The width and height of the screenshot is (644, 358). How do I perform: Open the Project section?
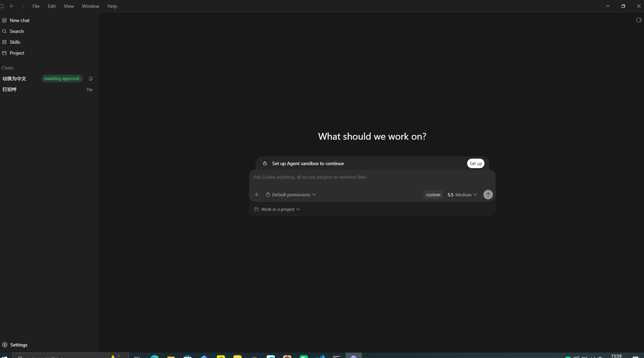[x=14, y=53]
